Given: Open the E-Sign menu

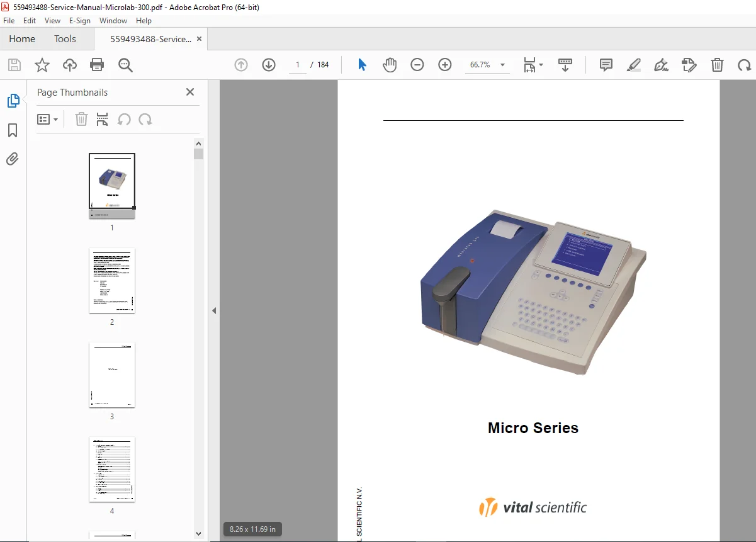Looking at the screenshot, I should click(x=80, y=20).
